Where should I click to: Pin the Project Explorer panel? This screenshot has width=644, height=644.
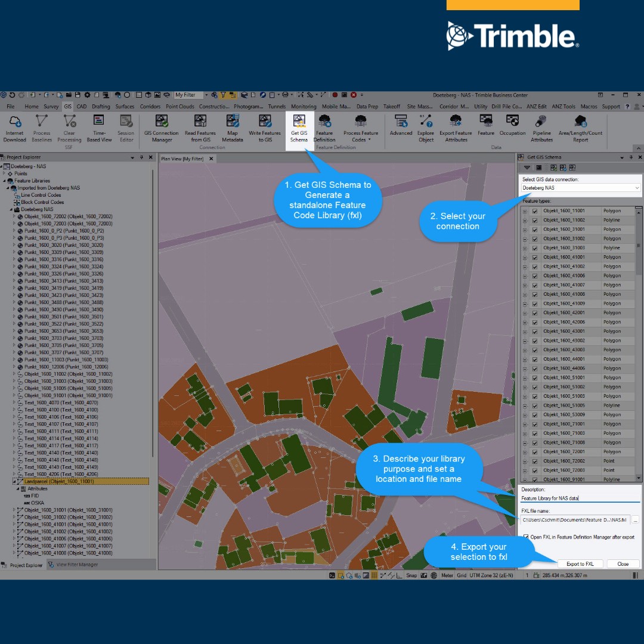click(141, 157)
